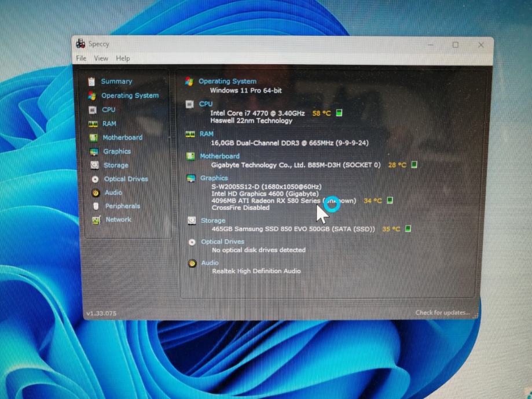Click the Optical Drives disc icon in sidebar
The image size is (532, 399).
[95, 179]
